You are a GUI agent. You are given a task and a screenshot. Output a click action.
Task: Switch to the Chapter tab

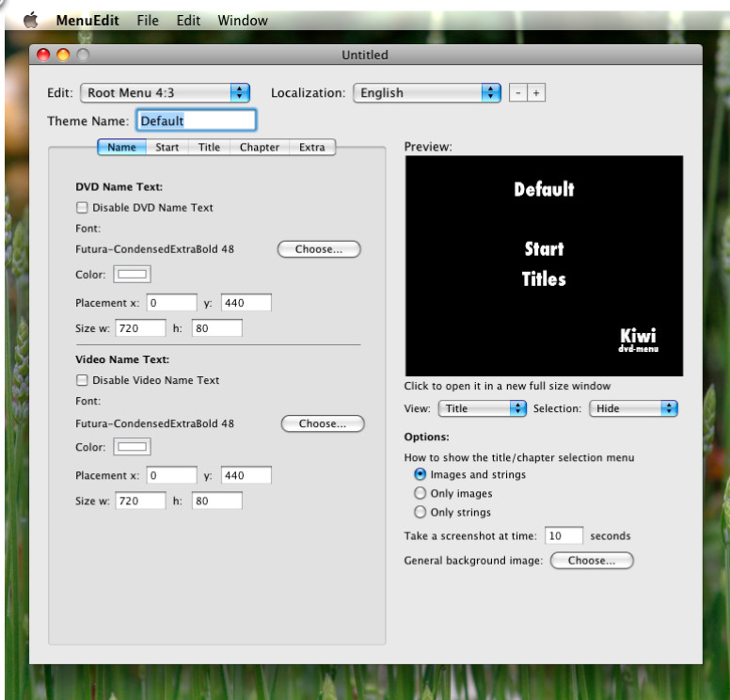pyautogui.click(x=260, y=147)
